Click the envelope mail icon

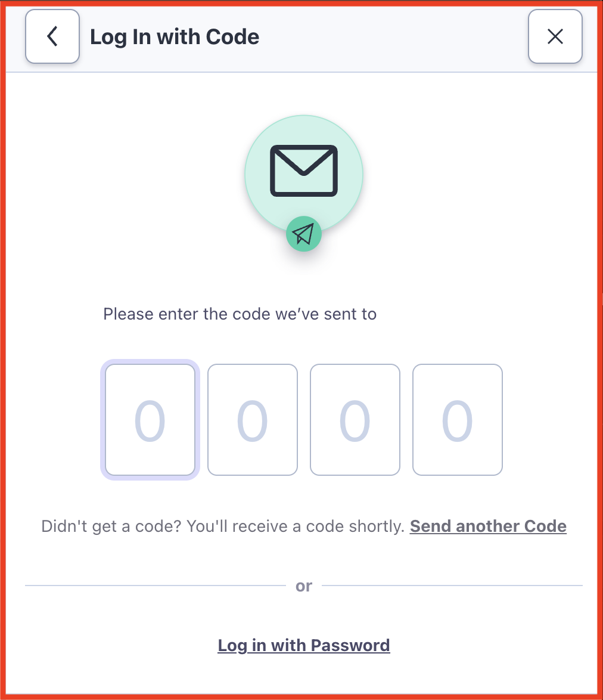304,171
